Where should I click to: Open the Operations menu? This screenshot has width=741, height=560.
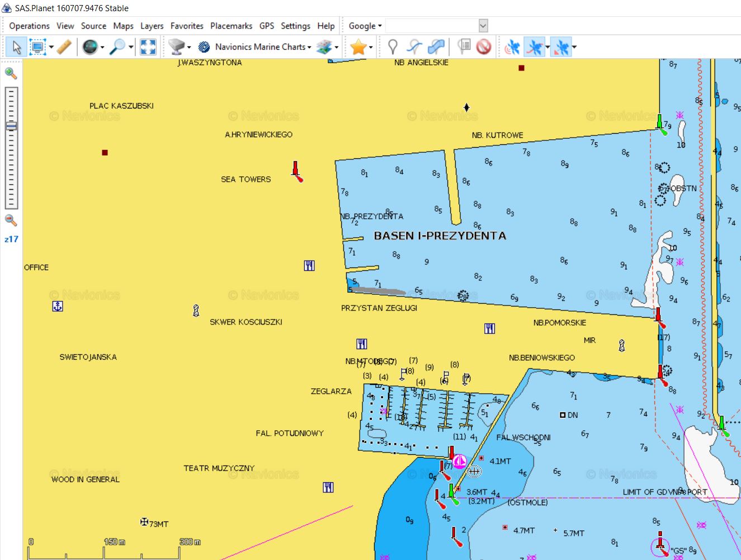click(x=29, y=26)
